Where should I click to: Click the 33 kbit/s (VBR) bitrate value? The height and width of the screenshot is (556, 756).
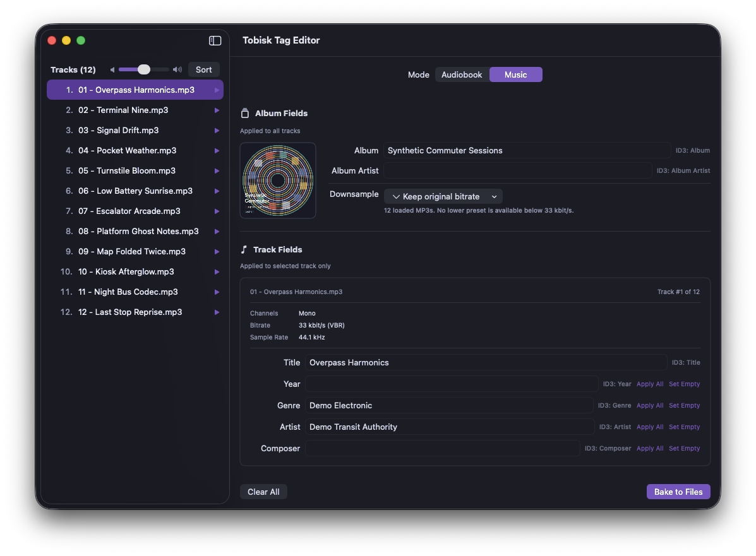click(x=321, y=325)
